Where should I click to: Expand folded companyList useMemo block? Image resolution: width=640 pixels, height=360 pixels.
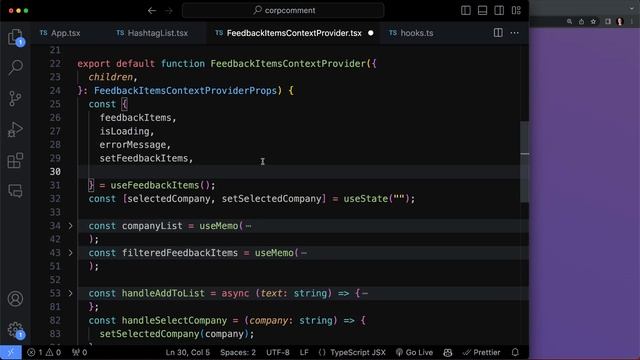coord(70,226)
